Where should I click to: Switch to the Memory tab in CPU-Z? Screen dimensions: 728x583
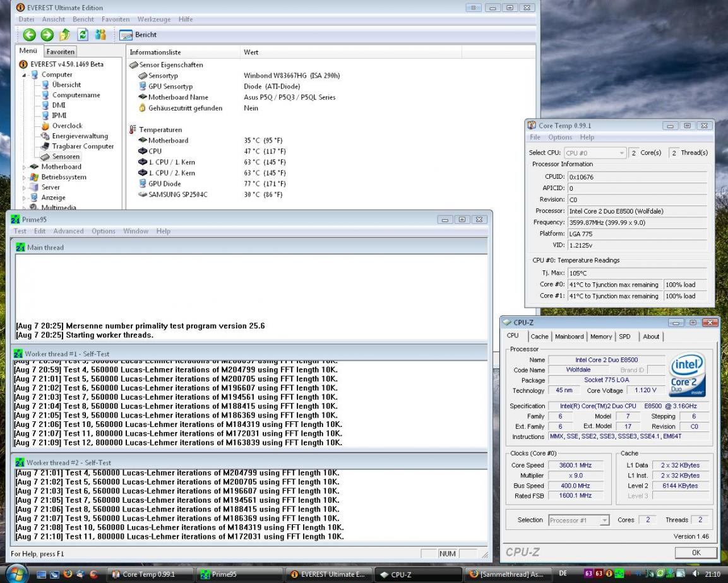(x=600, y=337)
